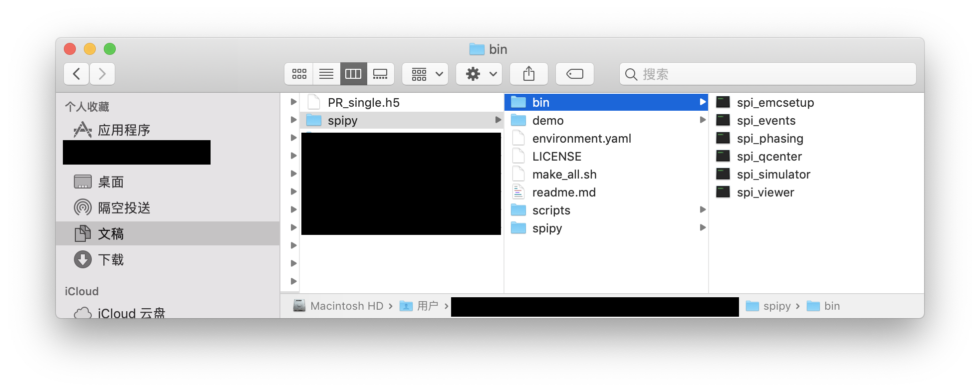The width and height of the screenshot is (980, 392).
Task: Open the group-by arrangement dropdown
Action: [425, 74]
